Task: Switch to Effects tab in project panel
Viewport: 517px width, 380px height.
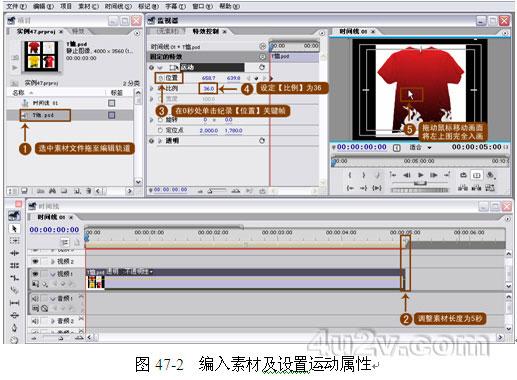Action: click(78, 31)
